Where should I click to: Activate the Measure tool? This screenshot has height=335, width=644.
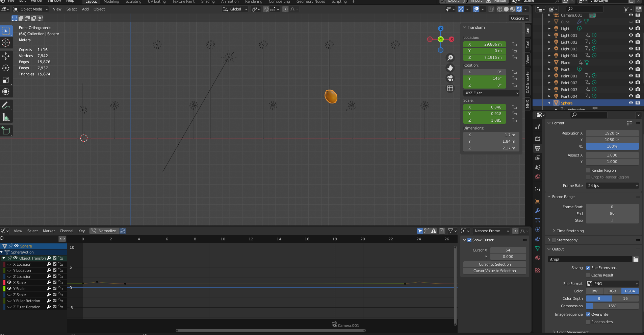point(6,117)
